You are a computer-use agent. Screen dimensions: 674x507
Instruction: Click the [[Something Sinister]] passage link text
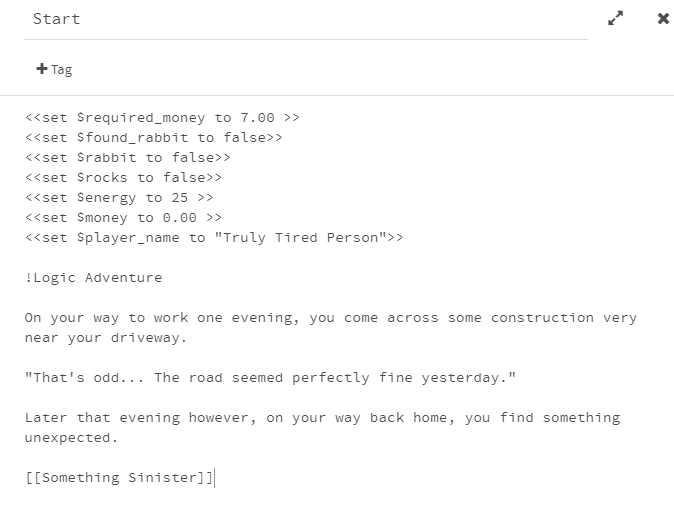(x=120, y=478)
